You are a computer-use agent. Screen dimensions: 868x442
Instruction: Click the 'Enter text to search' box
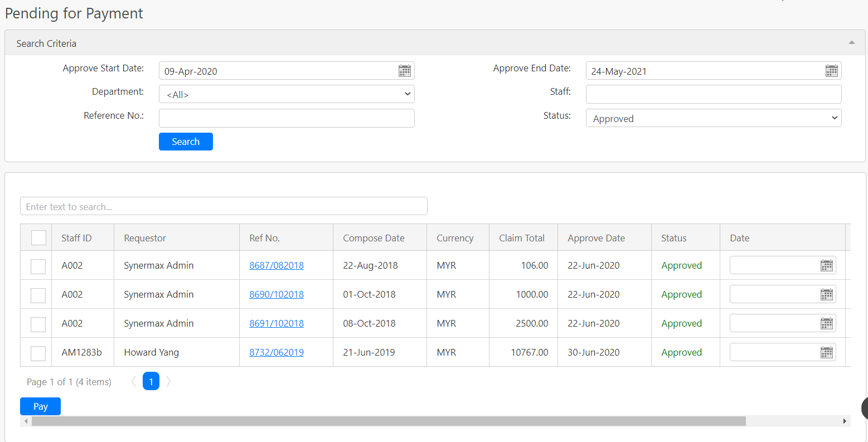(224, 206)
